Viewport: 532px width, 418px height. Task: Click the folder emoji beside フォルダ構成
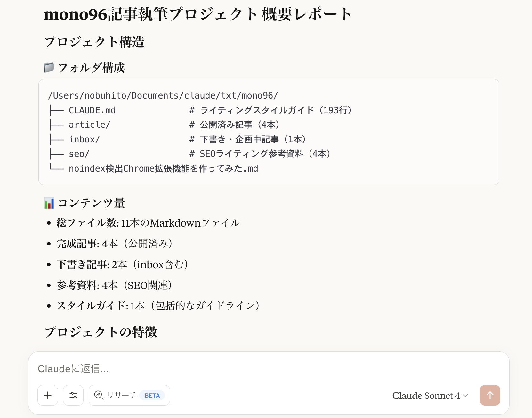(x=49, y=68)
